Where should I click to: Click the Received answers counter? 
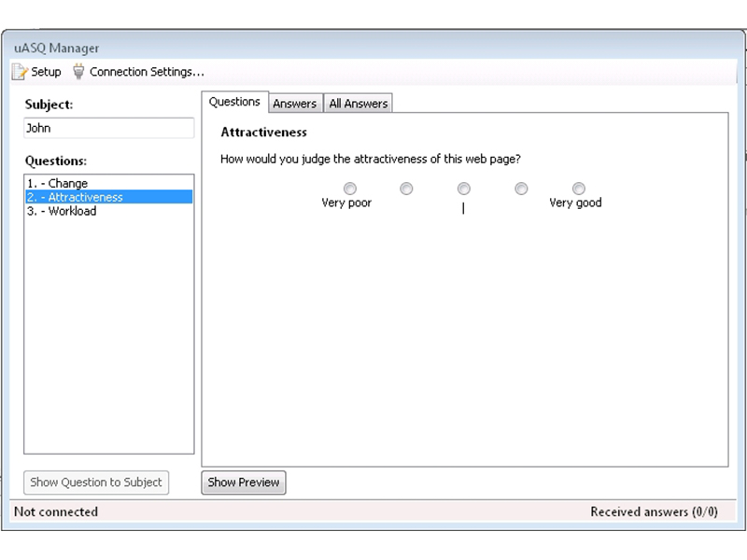click(x=654, y=511)
